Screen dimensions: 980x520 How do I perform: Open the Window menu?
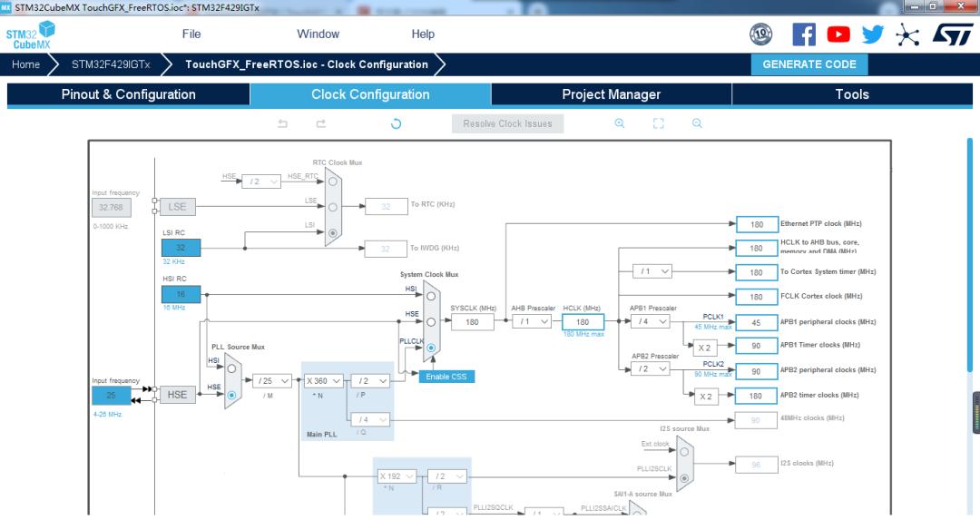pos(318,34)
